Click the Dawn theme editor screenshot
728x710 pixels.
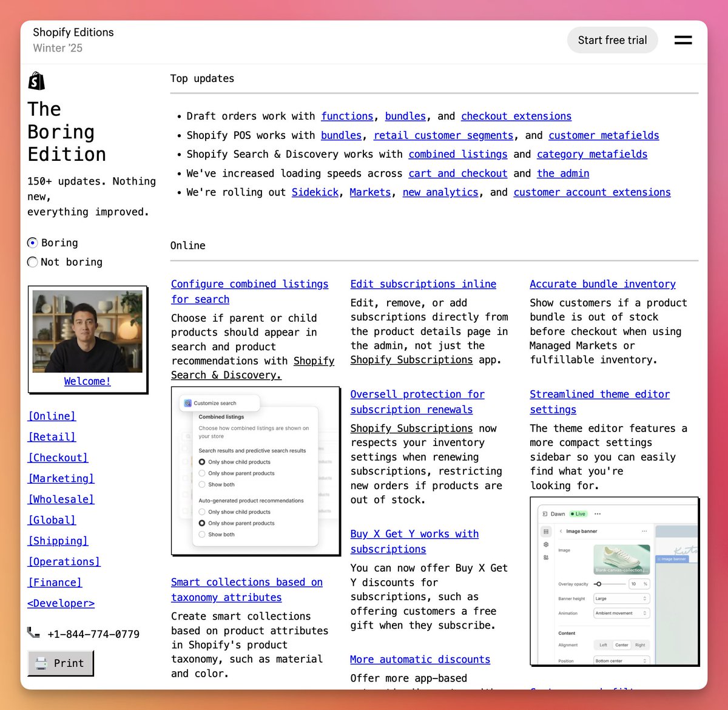615,581
